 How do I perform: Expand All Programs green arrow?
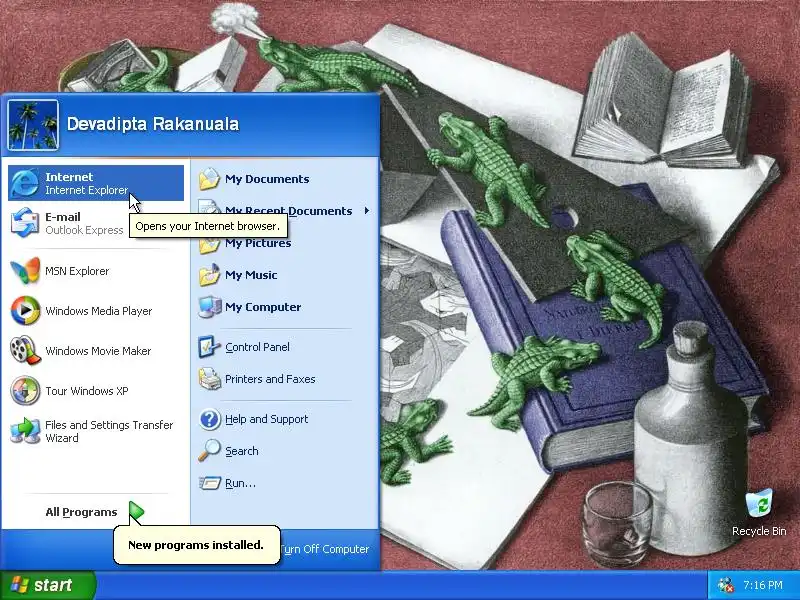click(x=136, y=512)
